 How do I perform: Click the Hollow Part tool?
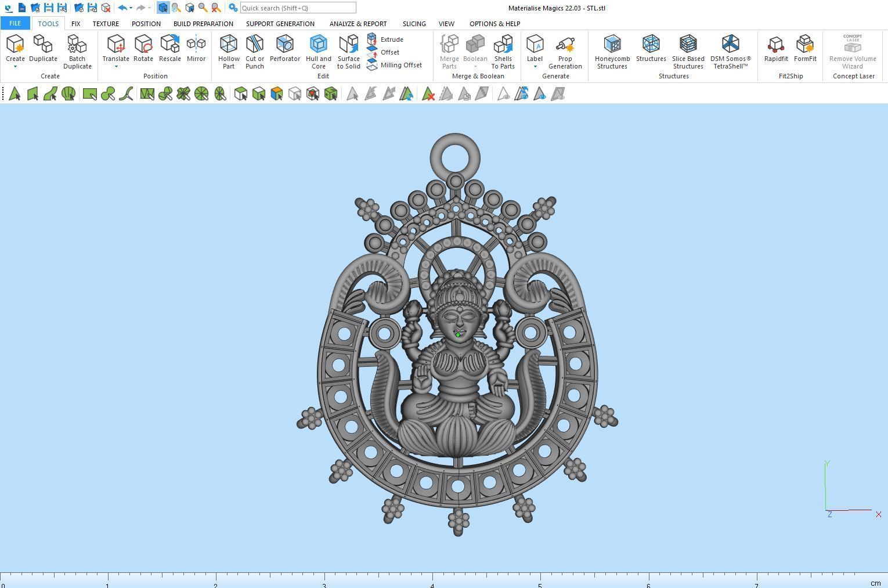[229, 51]
